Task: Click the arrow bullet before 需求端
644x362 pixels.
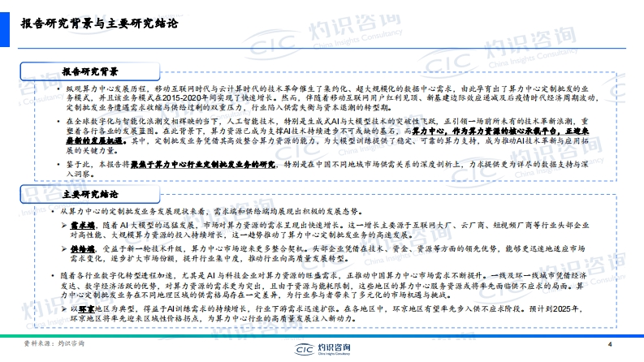Action: (64, 226)
